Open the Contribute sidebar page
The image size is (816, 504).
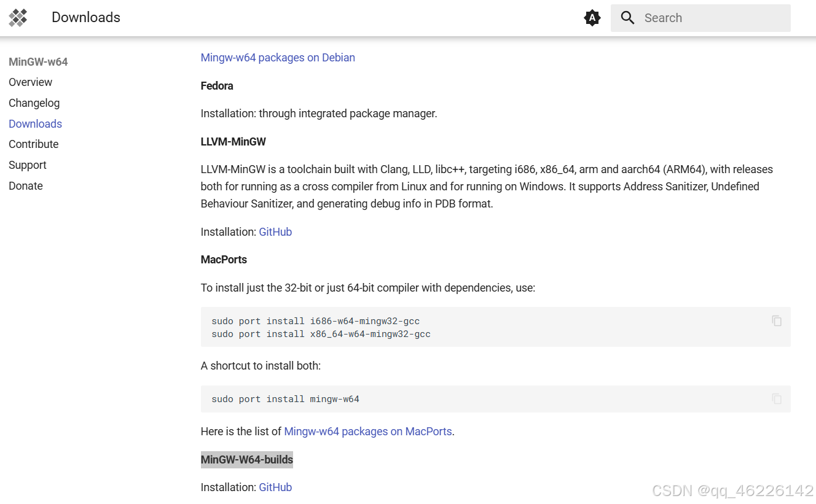pyautogui.click(x=34, y=144)
